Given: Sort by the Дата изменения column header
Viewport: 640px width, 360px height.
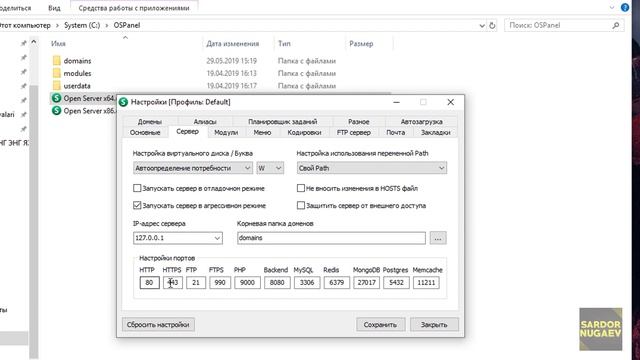Looking at the screenshot, I should [233, 44].
